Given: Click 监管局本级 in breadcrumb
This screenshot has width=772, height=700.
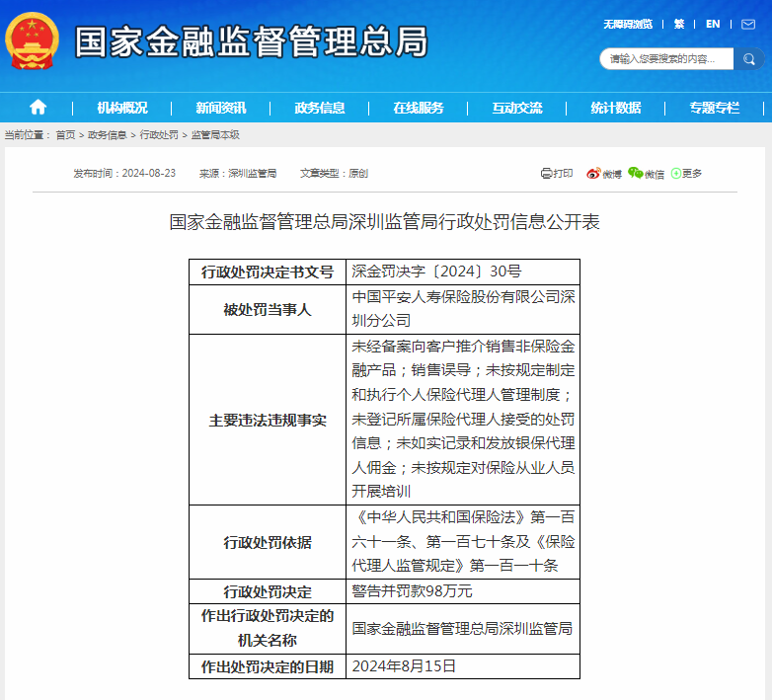Looking at the screenshot, I should point(215,135).
